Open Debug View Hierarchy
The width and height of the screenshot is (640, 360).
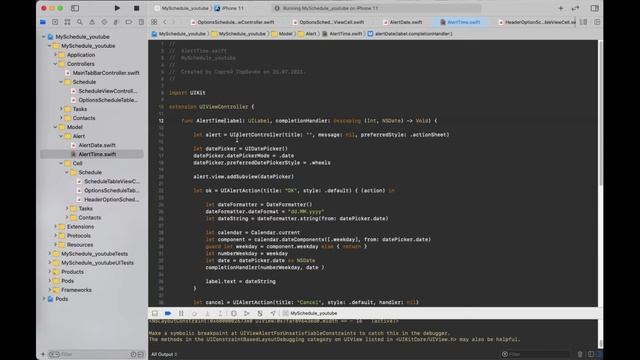[233, 313]
